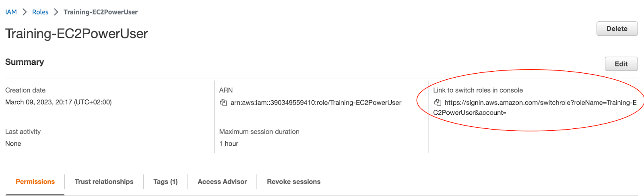Copy the role ARN with copy icon

pyautogui.click(x=223, y=103)
